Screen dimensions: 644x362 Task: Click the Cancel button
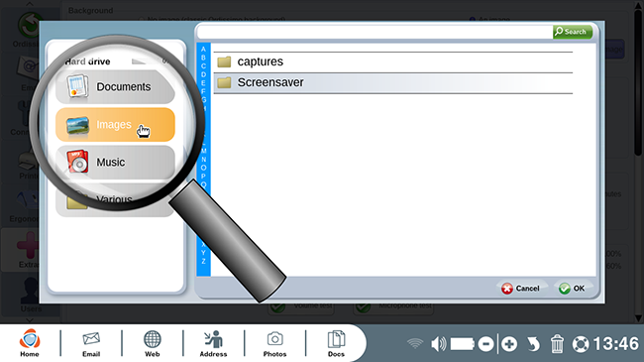point(520,289)
